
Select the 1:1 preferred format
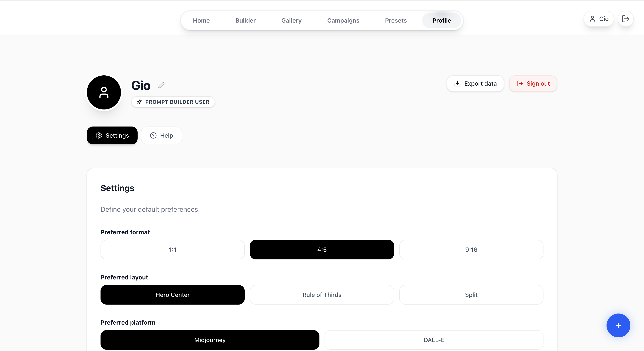[172, 249]
